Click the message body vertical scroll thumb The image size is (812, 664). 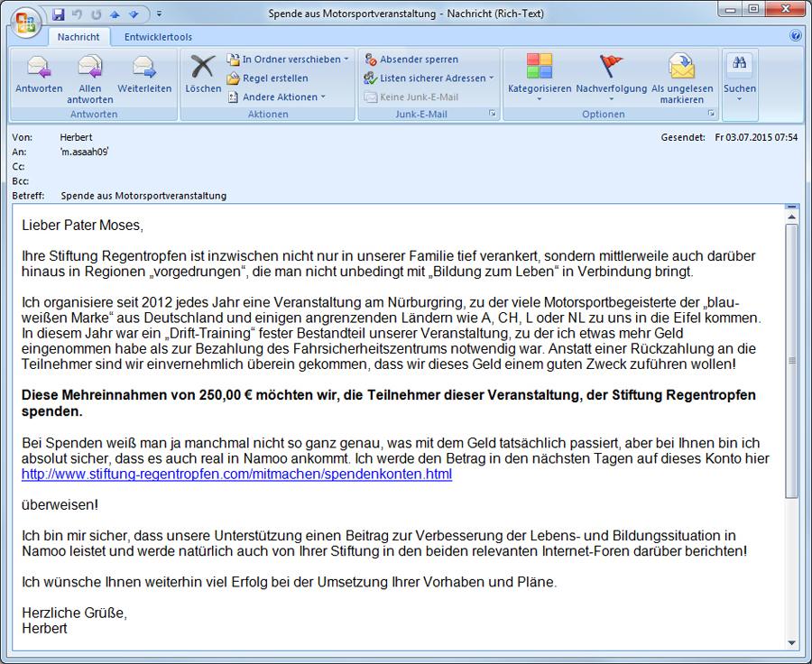792,361
